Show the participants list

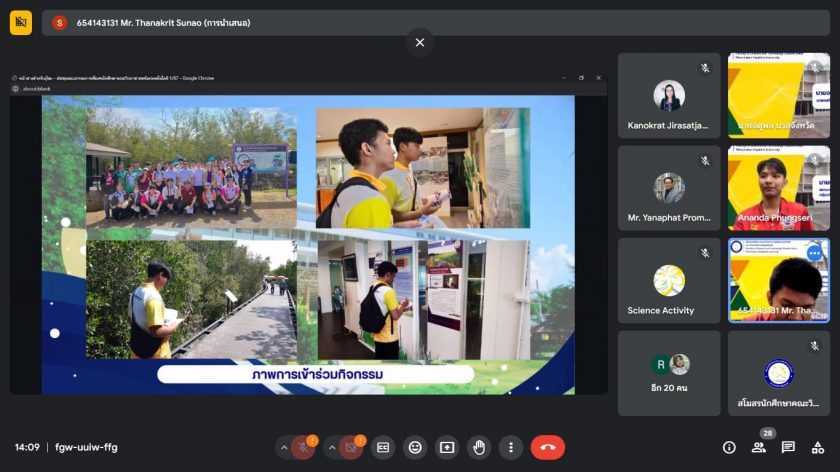tap(758, 447)
